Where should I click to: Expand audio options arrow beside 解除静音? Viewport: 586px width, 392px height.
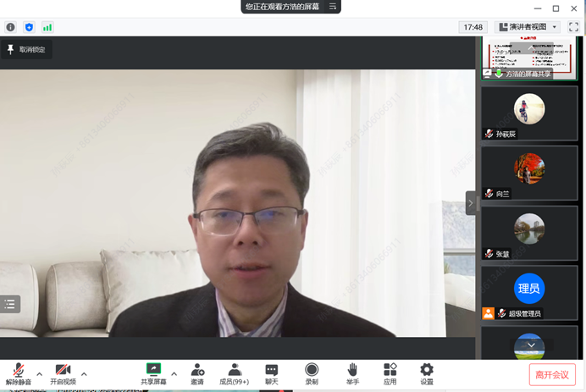39,373
